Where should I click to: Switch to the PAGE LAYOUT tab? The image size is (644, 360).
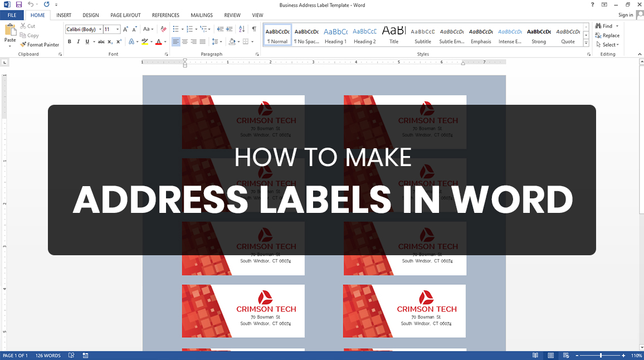125,15
